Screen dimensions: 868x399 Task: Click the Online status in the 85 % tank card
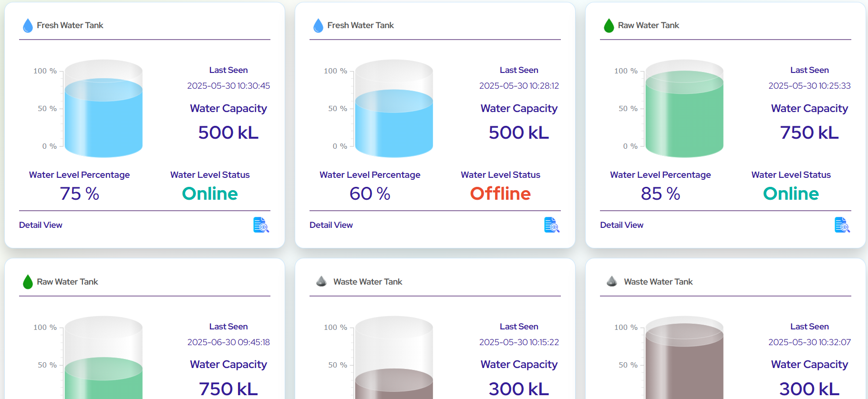click(791, 194)
